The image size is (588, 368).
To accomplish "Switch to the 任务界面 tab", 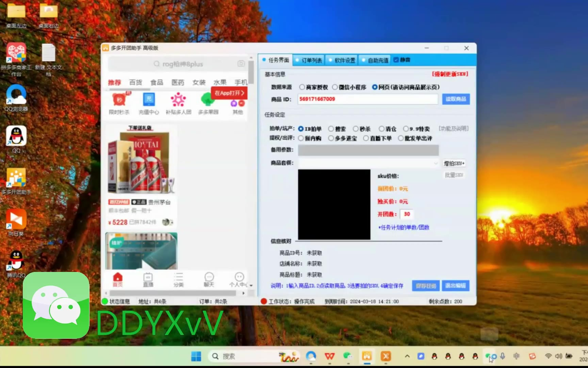I will pos(276,60).
